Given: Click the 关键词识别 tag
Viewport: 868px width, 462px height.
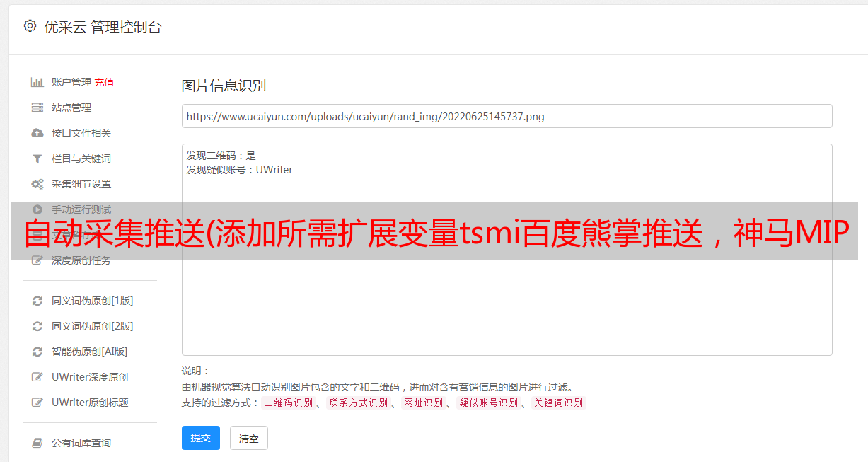Looking at the screenshot, I should pos(558,403).
